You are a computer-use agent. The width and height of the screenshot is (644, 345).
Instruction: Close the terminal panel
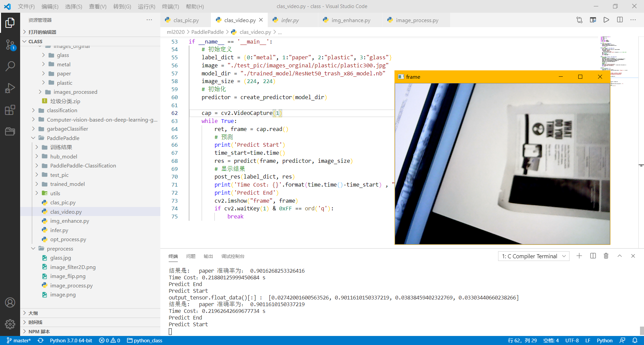coord(633,256)
